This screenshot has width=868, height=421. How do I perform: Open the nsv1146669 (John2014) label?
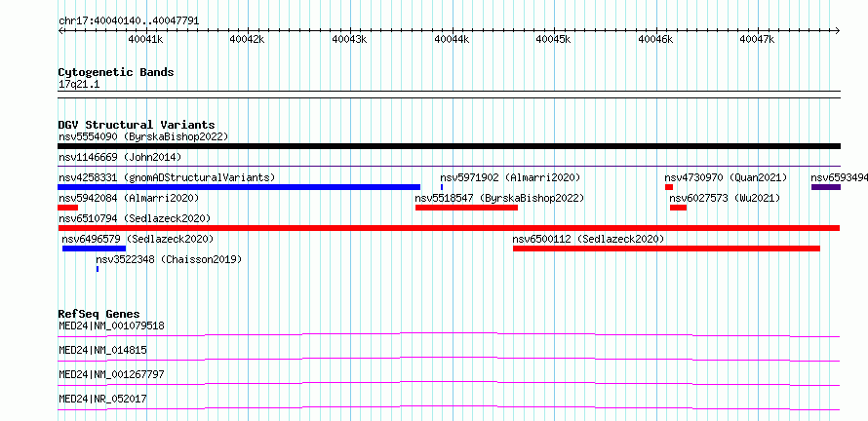(x=120, y=157)
